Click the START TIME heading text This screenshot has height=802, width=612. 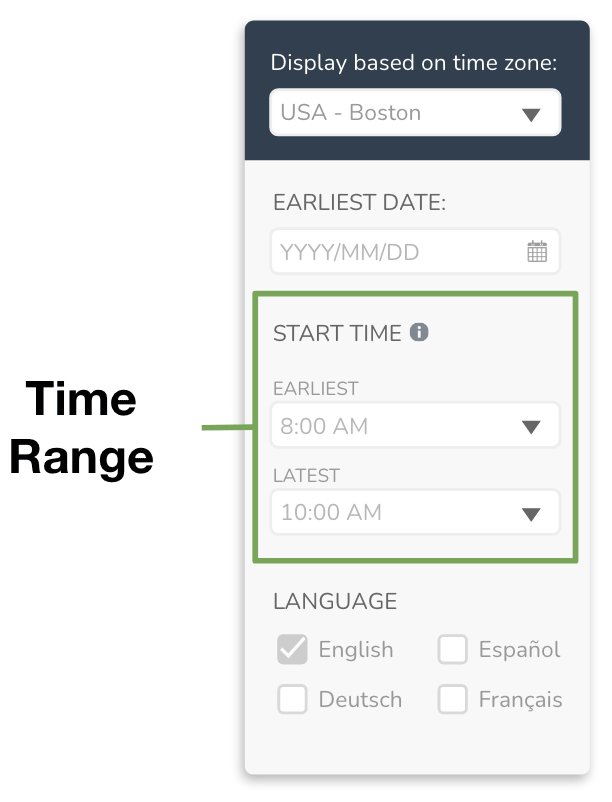pyautogui.click(x=337, y=333)
